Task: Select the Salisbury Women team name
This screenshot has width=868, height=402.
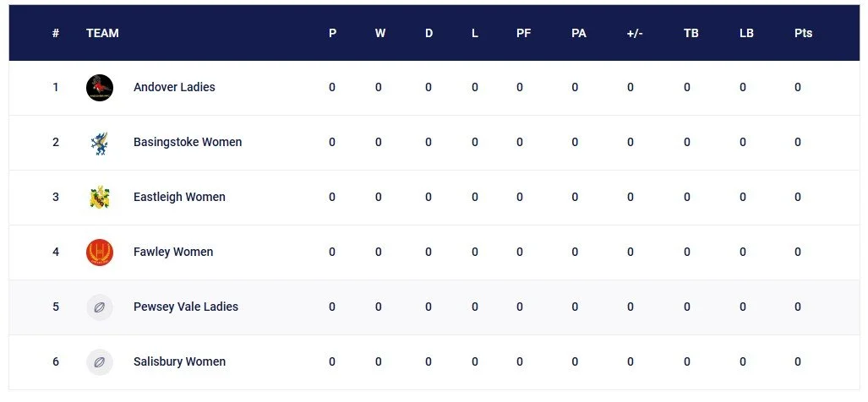Action: 179,361
